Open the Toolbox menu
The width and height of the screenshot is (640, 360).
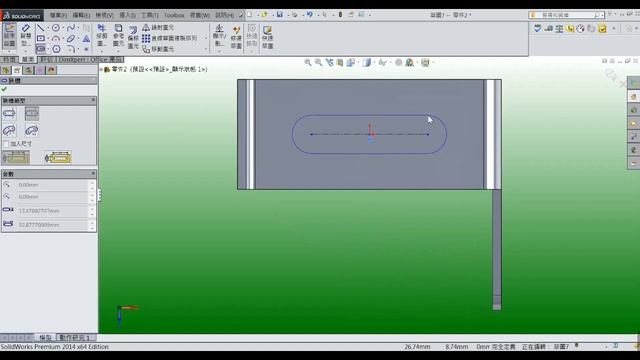[x=174, y=15]
